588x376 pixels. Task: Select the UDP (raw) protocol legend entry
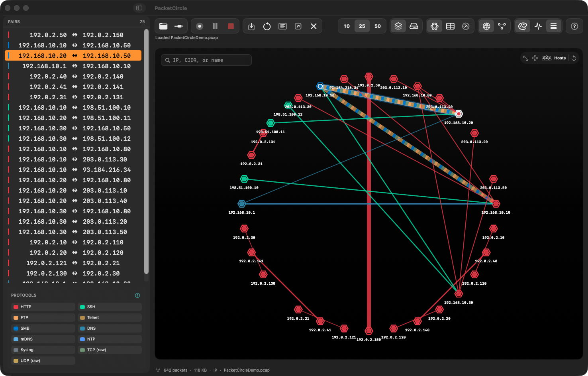click(x=43, y=361)
